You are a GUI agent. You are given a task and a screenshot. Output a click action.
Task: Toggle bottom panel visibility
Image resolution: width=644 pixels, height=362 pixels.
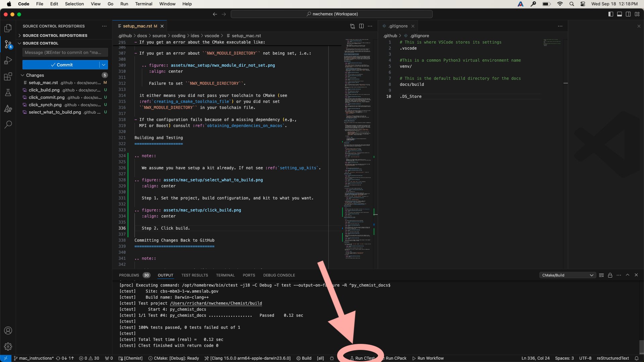(x=620, y=14)
